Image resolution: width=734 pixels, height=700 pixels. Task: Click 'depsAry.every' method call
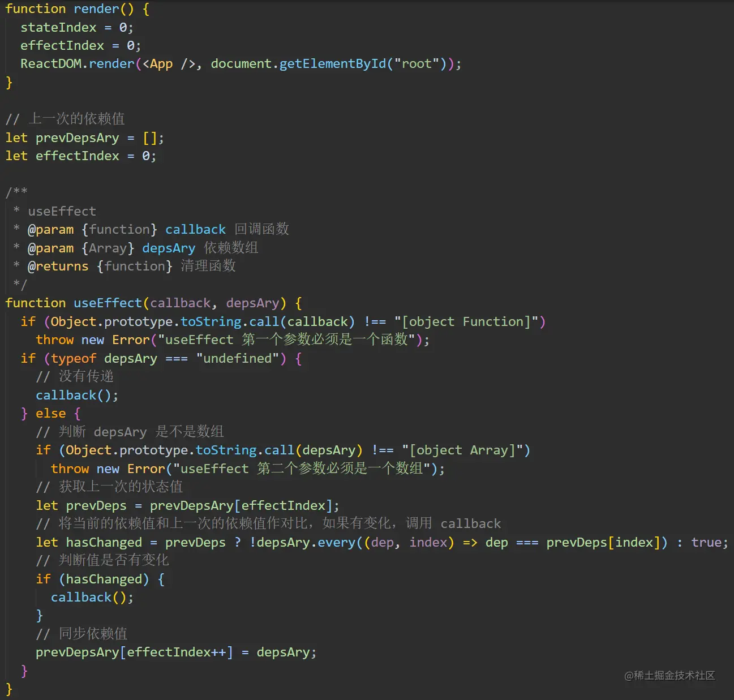(306, 542)
